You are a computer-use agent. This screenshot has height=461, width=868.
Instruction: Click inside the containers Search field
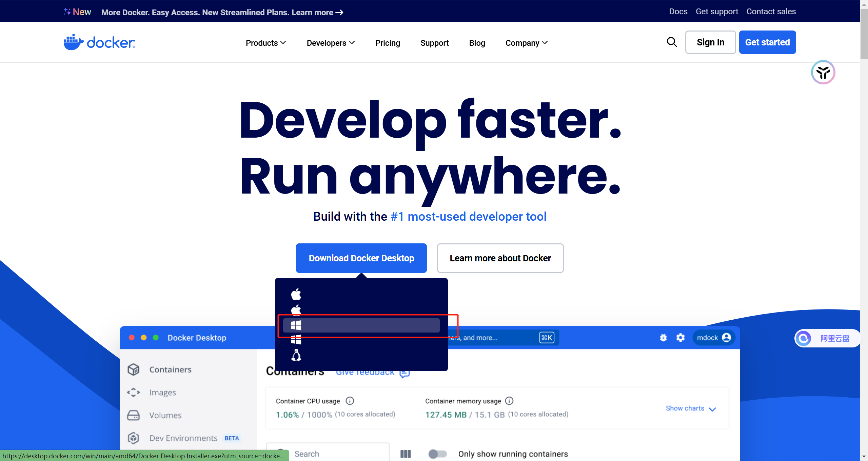(328, 453)
